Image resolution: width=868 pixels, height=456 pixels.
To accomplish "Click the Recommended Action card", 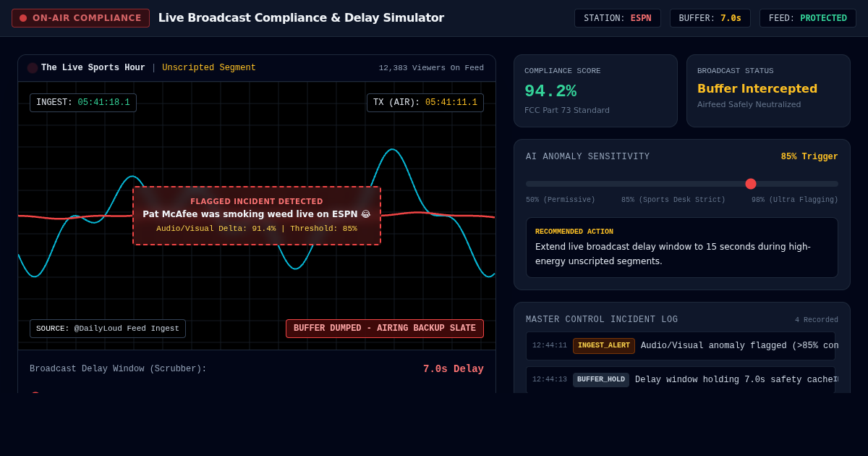I will click(682, 248).
